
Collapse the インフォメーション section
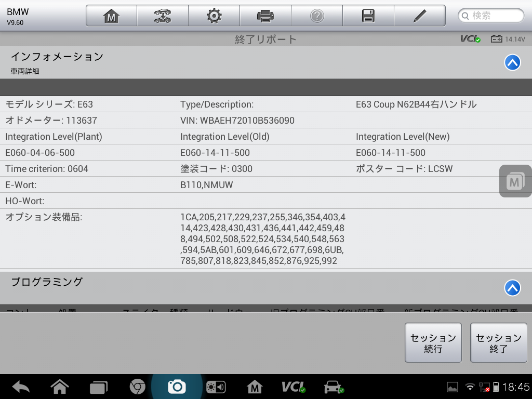(x=512, y=62)
